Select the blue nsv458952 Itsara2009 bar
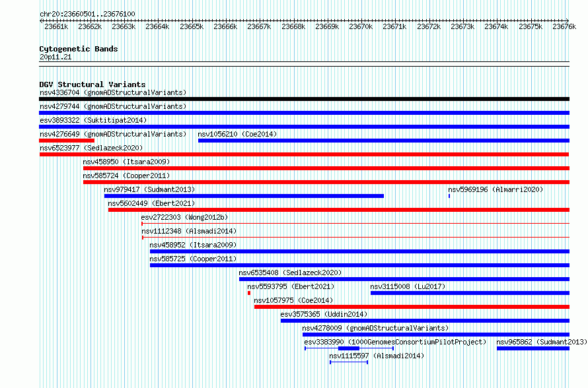 point(359,251)
